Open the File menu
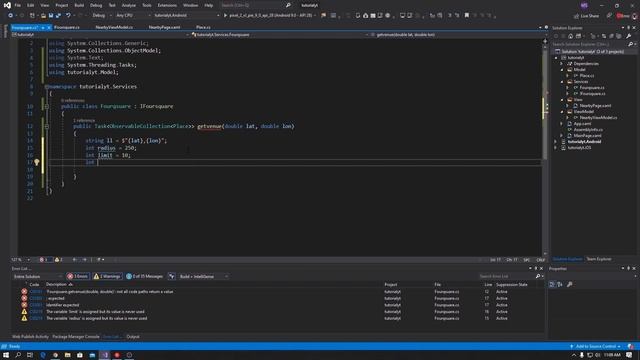Image resolution: width=640 pixels, height=360 pixels. (18, 5)
